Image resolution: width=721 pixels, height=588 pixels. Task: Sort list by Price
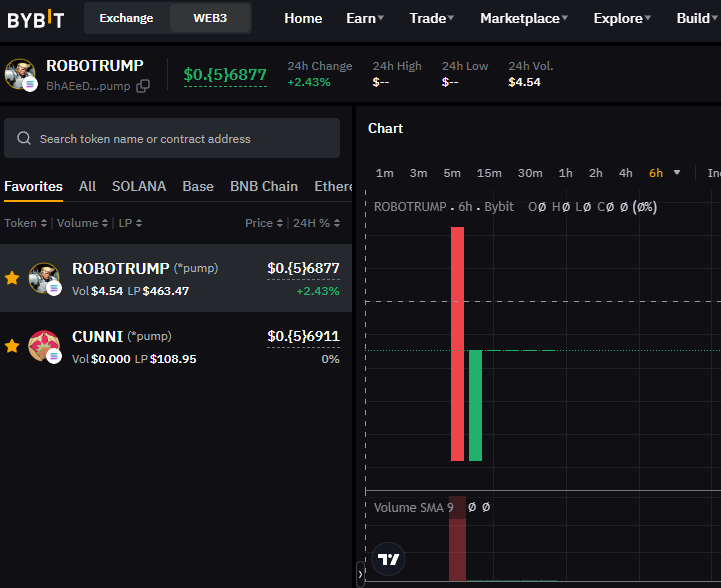(x=264, y=223)
